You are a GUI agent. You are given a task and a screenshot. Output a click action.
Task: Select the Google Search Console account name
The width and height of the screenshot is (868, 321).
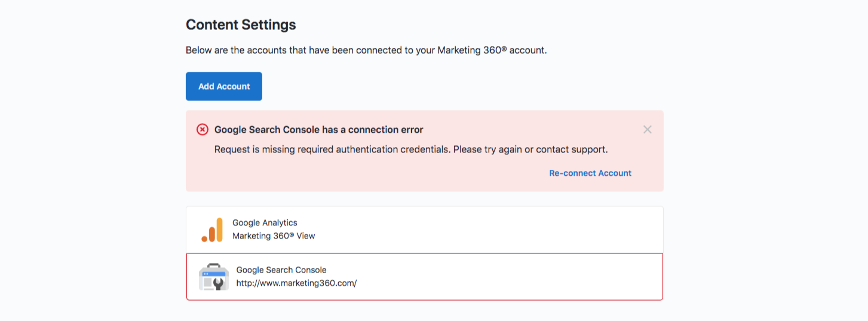[281, 270]
